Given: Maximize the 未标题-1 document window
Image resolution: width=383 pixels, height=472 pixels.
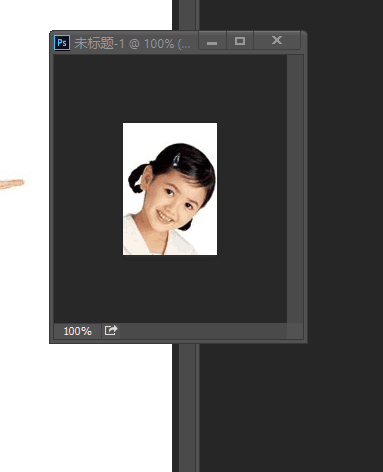Looking at the screenshot, I should (x=240, y=41).
